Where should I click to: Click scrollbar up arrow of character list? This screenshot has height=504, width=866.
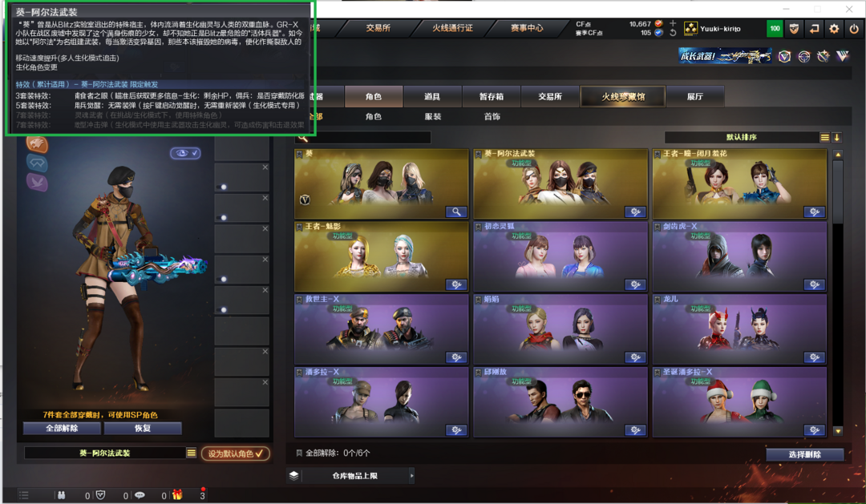[x=838, y=155]
